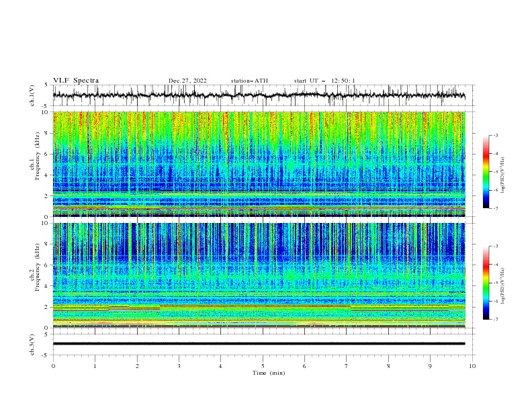Viewport: 532px width, 411px height.
Task: Click the ch.1 frequency axis tick "8"
Action: coord(47,133)
